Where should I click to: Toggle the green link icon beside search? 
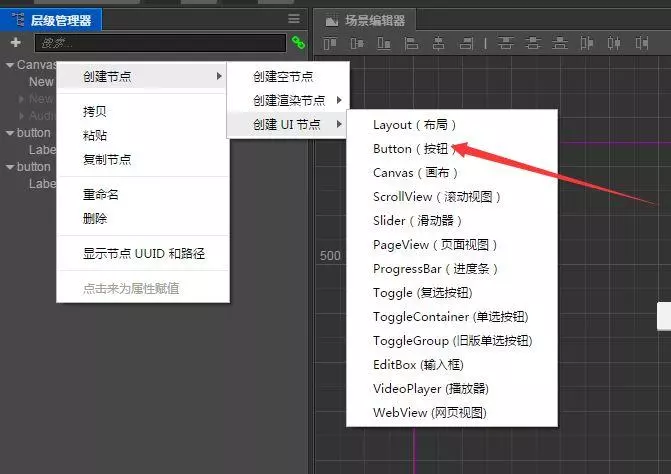point(298,42)
